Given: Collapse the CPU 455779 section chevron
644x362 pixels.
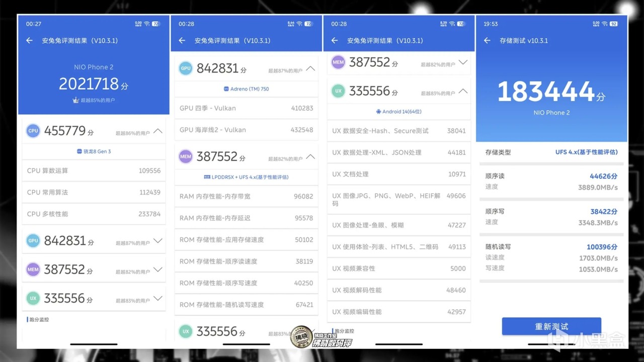Looking at the screenshot, I should click(x=158, y=131).
